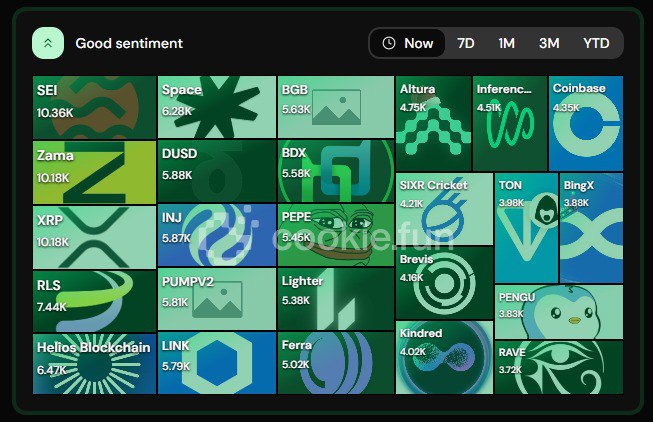Open the RLS tile
Screen dimensions: 653x422
coord(95,301)
